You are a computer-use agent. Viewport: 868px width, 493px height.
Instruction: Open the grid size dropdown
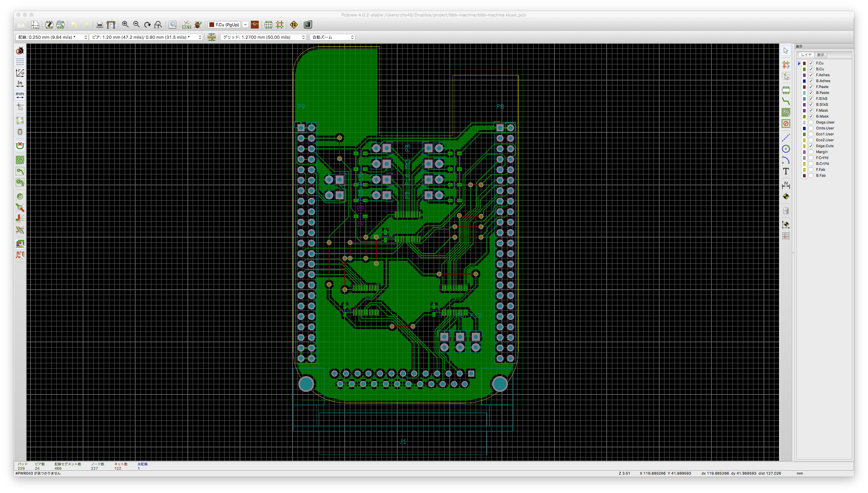pos(263,37)
